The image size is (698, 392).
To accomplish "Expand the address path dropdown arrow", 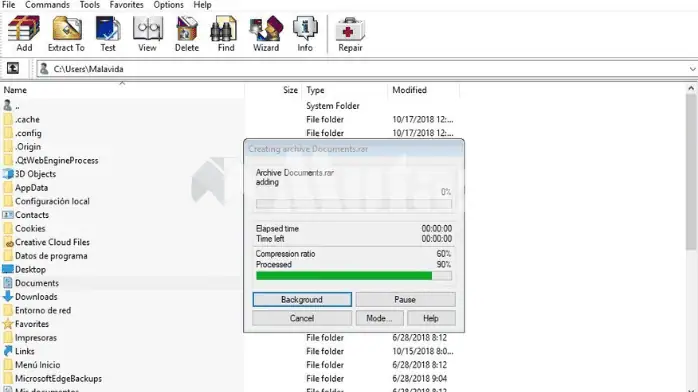I will 692,69.
